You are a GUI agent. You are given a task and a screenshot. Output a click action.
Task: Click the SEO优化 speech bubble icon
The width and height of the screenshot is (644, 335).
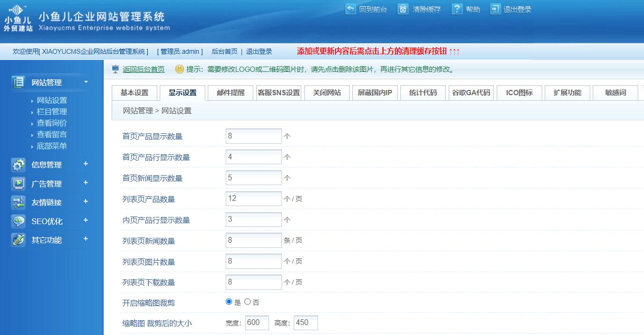(19, 221)
